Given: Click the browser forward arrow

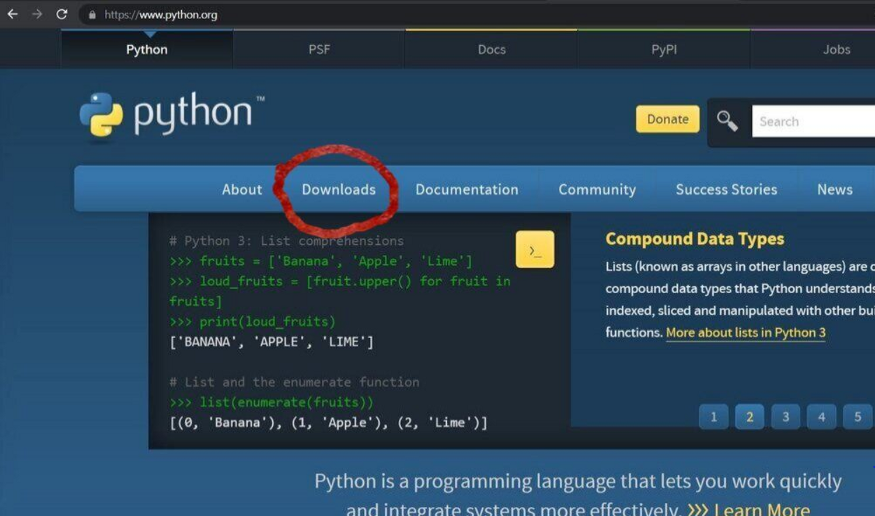Looking at the screenshot, I should pos(37,14).
